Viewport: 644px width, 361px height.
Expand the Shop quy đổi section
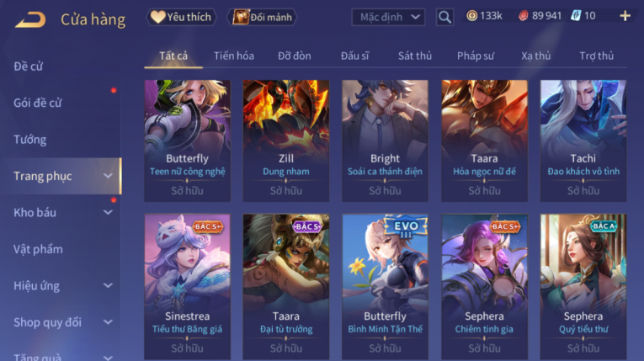(x=62, y=322)
